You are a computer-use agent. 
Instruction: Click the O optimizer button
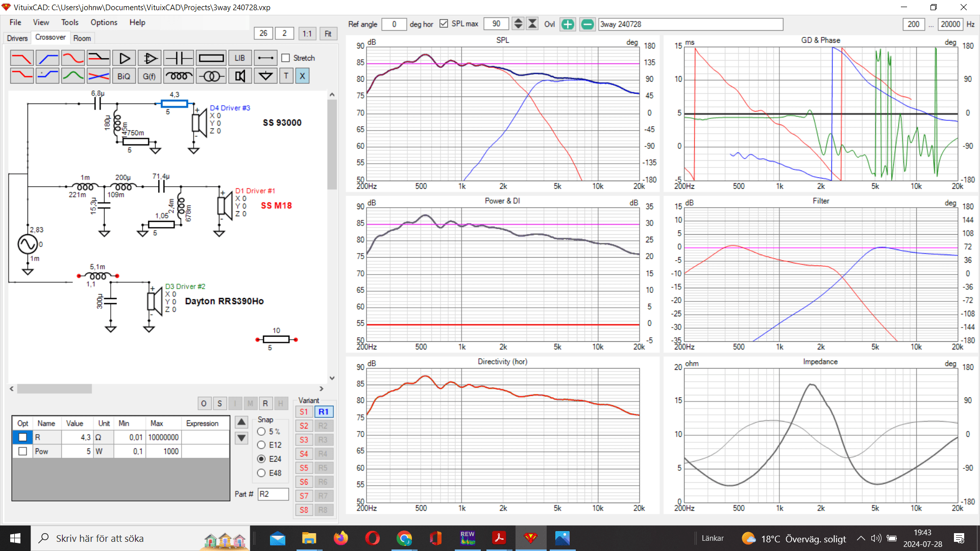point(204,404)
